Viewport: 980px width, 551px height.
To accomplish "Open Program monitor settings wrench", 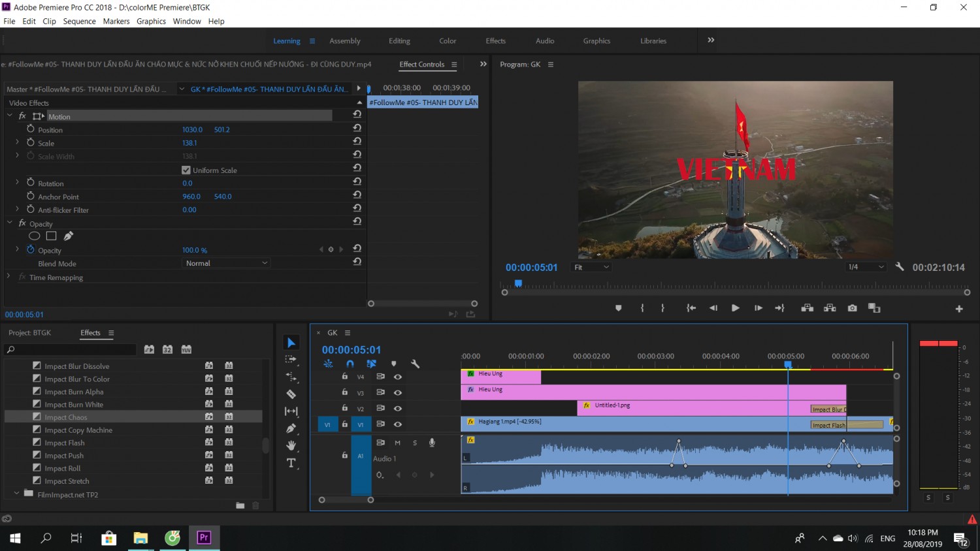I will coord(899,267).
